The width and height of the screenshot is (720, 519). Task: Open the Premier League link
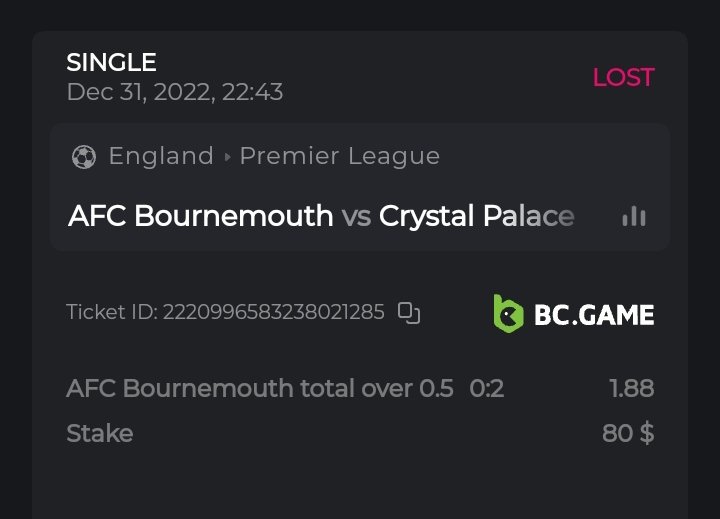pos(339,156)
